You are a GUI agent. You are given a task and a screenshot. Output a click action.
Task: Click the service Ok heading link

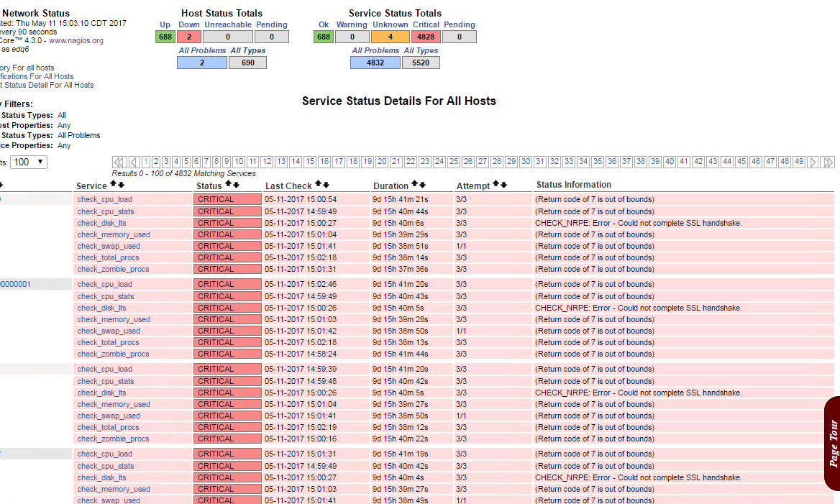pos(324,24)
